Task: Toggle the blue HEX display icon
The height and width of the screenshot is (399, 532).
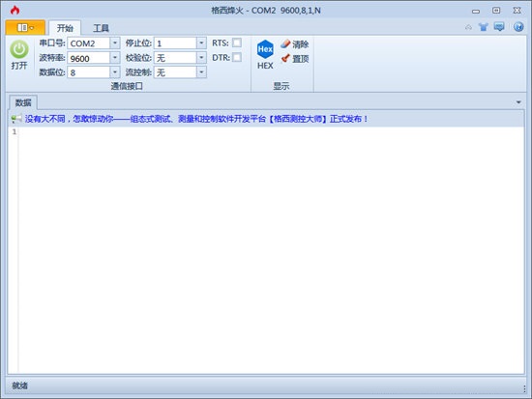Action: pyautogui.click(x=265, y=49)
